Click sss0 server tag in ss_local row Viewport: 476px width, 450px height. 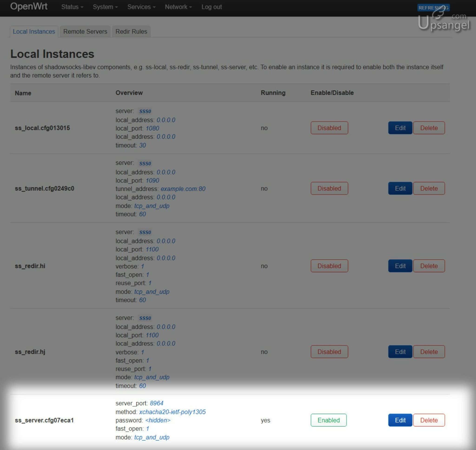pos(145,111)
